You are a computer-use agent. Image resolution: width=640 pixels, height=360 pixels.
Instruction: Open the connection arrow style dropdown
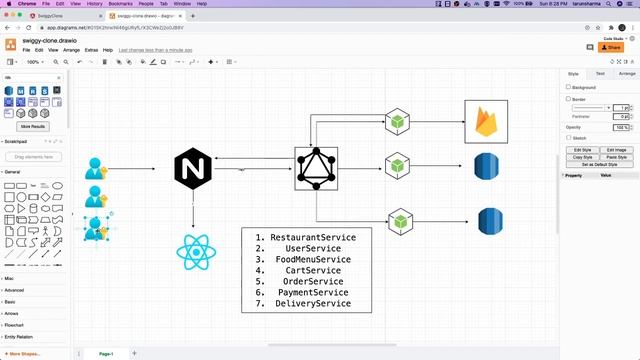coord(179,62)
